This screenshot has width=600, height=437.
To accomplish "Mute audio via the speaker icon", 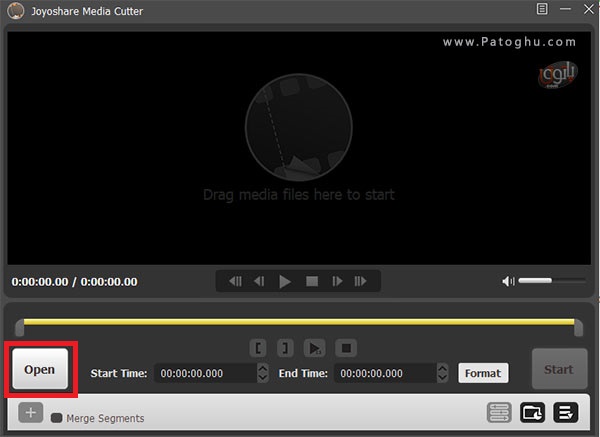I will pos(508,282).
